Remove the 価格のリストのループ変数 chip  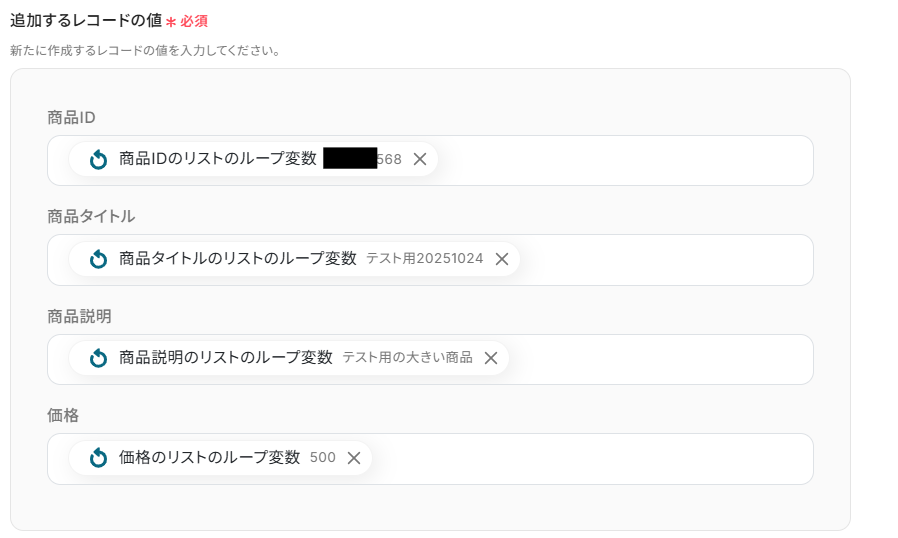[x=354, y=458]
